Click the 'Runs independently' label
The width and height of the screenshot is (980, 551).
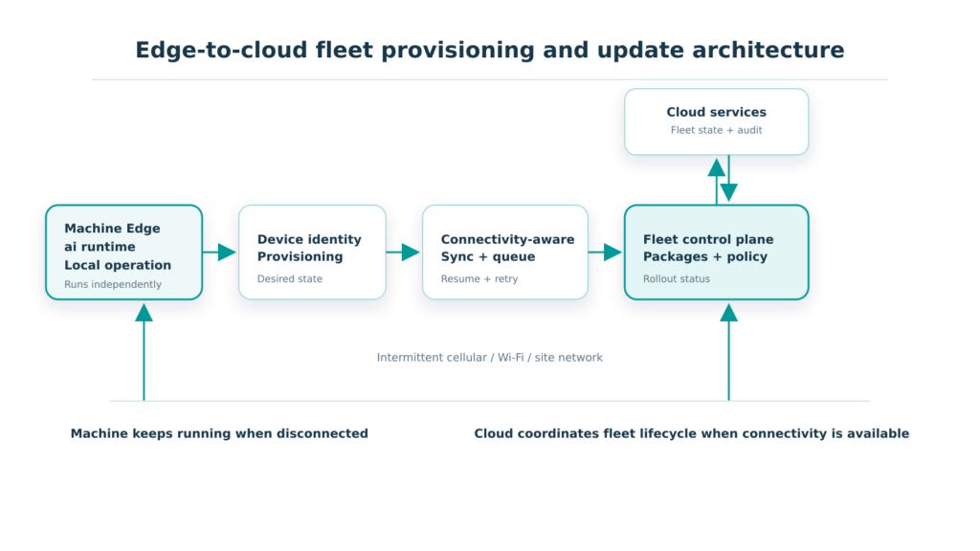coord(113,284)
